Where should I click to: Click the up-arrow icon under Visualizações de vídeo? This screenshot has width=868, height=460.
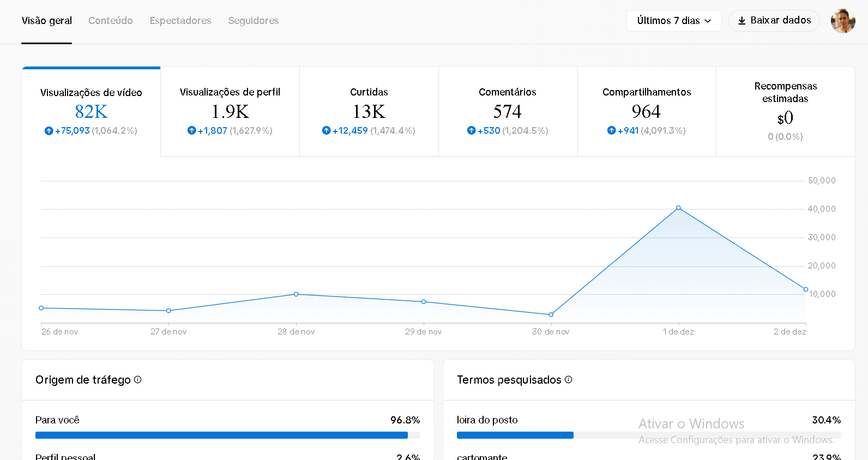[49, 131]
